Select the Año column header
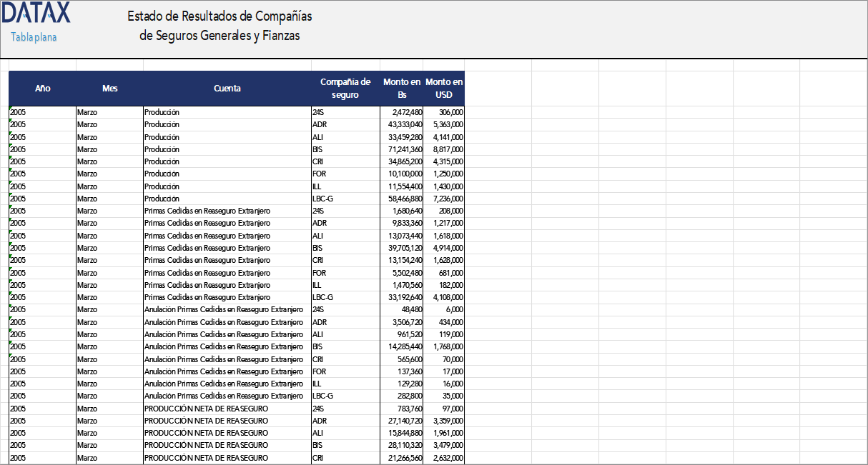 (x=42, y=89)
